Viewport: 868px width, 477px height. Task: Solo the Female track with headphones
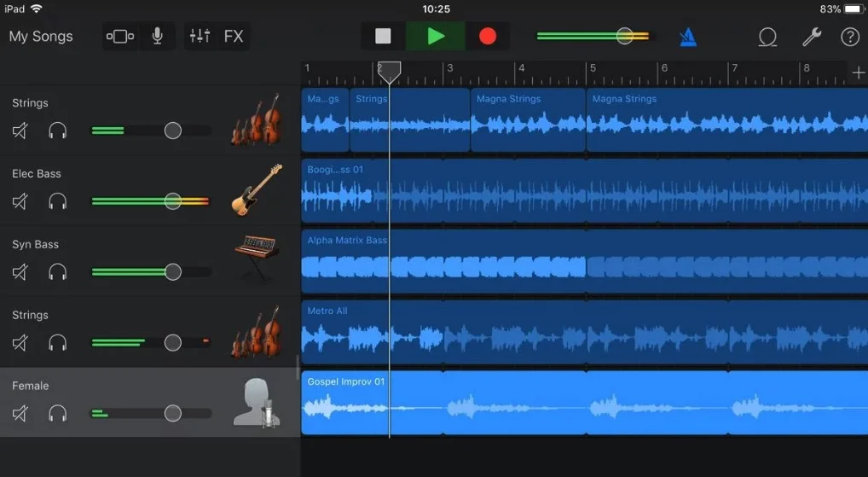tap(58, 413)
